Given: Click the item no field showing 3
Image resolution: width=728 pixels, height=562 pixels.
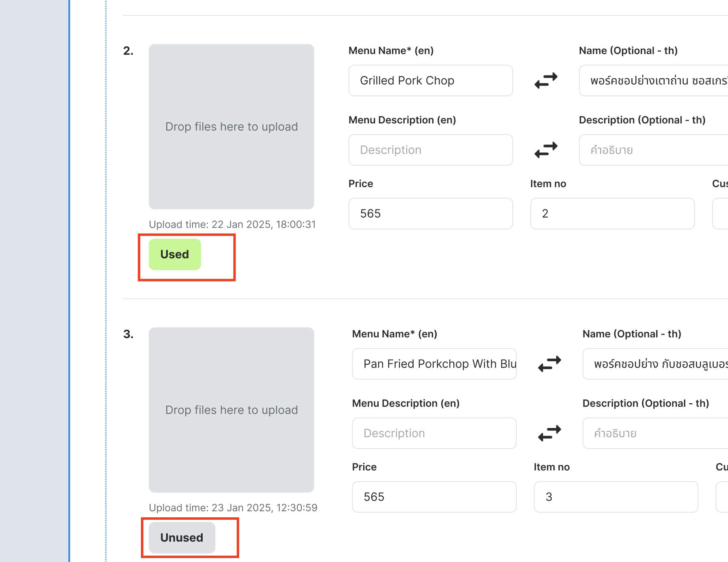Looking at the screenshot, I should coord(616,497).
